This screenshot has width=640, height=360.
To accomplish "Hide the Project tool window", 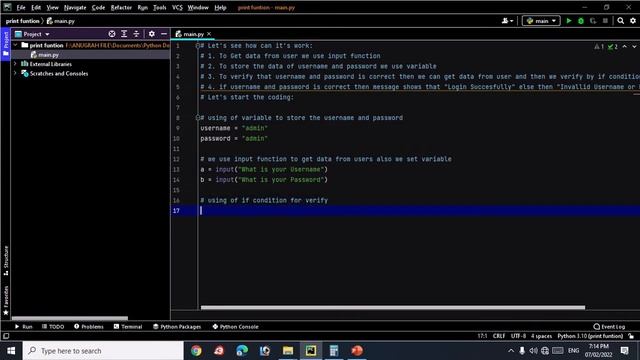I will 164,34.
